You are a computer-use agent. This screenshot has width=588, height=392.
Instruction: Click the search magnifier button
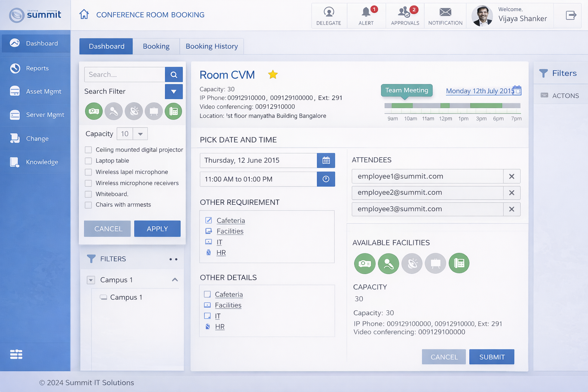174,75
